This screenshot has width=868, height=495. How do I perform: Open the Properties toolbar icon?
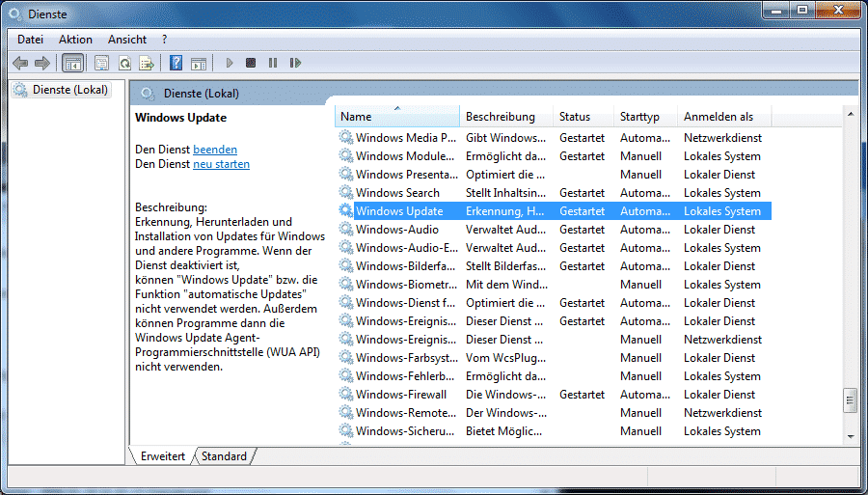101,63
